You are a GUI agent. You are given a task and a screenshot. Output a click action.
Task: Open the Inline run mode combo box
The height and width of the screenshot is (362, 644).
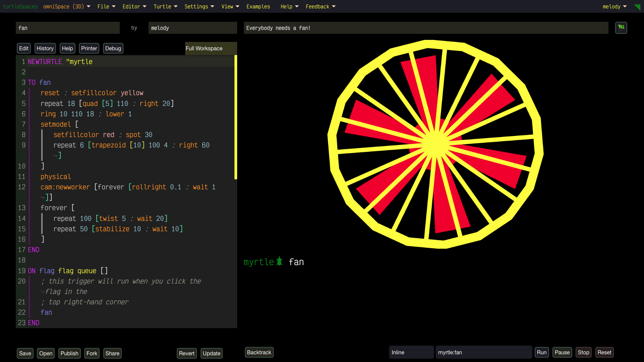[411, 352]
